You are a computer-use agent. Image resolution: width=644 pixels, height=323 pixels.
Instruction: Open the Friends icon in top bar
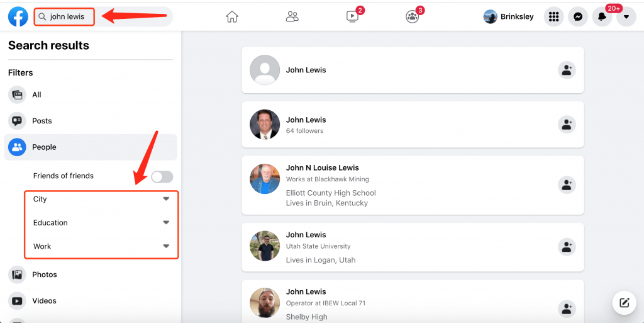click(x=292, y=17)
